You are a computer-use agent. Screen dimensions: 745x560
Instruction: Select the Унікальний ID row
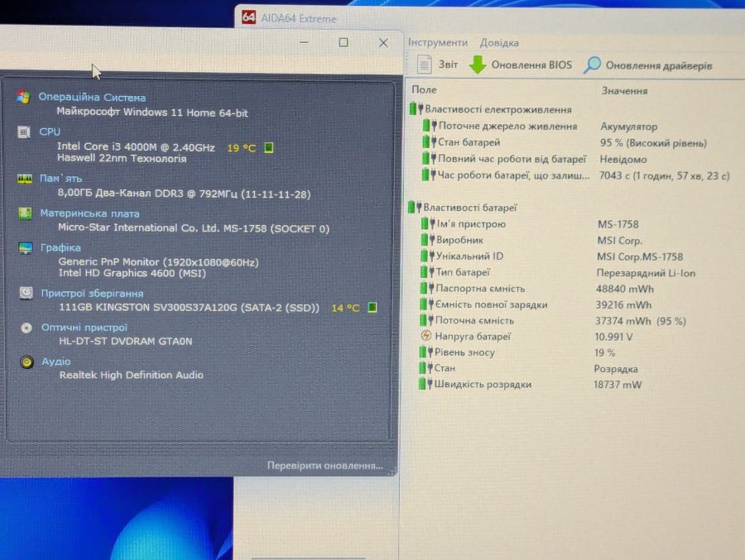(x=551, y=256)
